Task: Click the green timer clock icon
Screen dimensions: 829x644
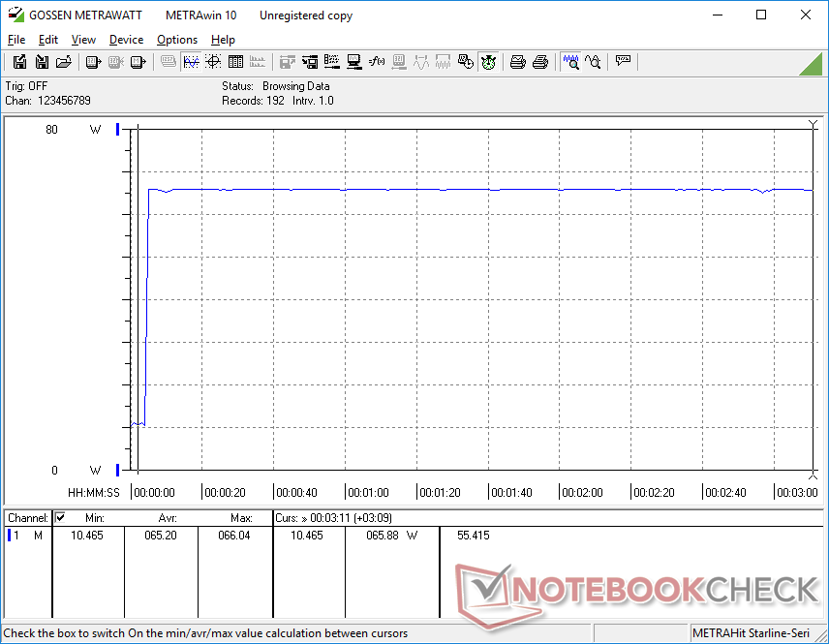Action: coord(488,62)
